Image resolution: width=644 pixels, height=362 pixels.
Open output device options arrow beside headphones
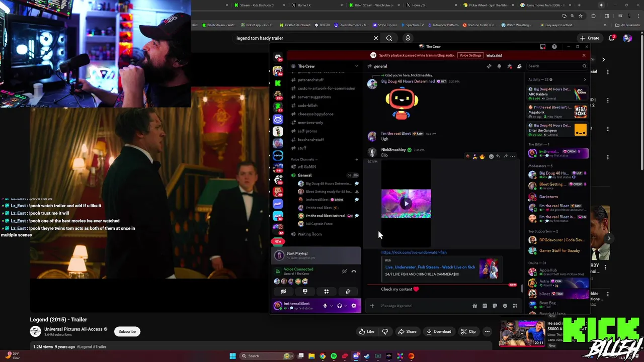[x=346, y=306]
